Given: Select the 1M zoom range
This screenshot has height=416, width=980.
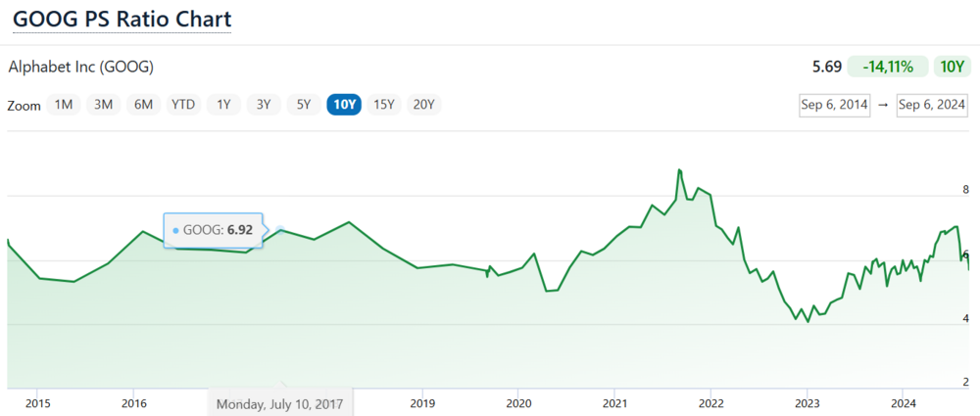Looking at the screenshot, I should click(64, 105).
